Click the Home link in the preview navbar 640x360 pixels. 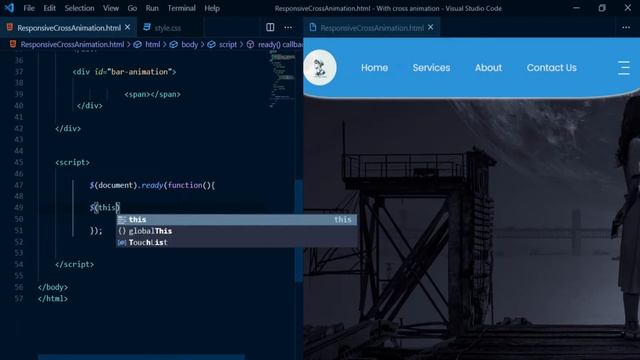374,68
